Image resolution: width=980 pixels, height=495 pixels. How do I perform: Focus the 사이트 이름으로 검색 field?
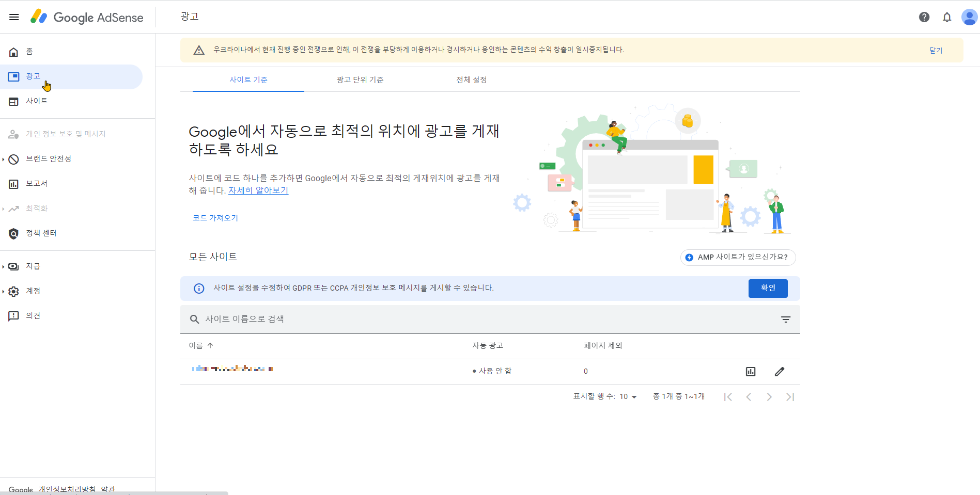[x=490, y=320]
